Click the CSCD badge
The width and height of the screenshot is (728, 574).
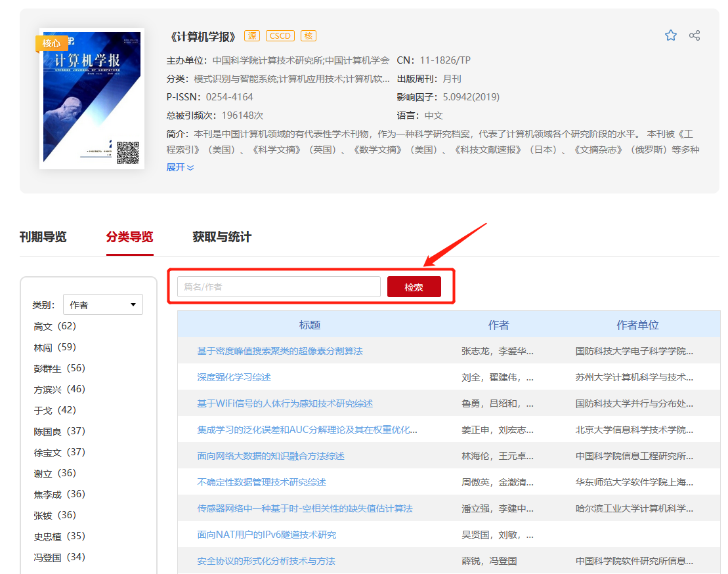[280, 35]
